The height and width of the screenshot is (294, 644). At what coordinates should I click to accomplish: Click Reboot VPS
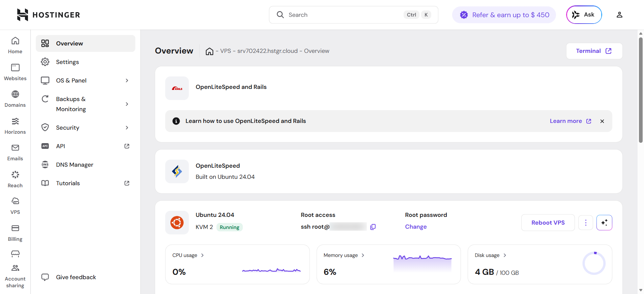coord(548,223)
